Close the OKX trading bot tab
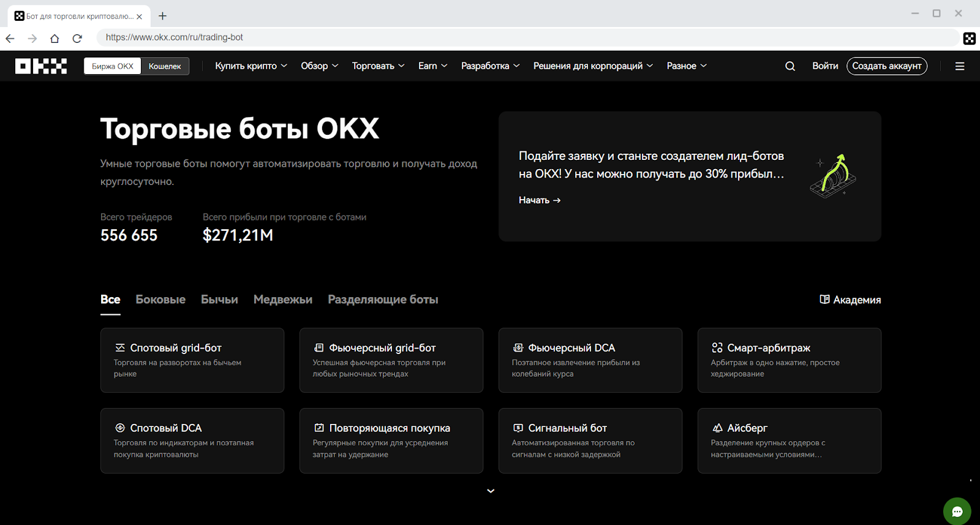This screenshot has width=980, height=525. [x=139, y=17]
